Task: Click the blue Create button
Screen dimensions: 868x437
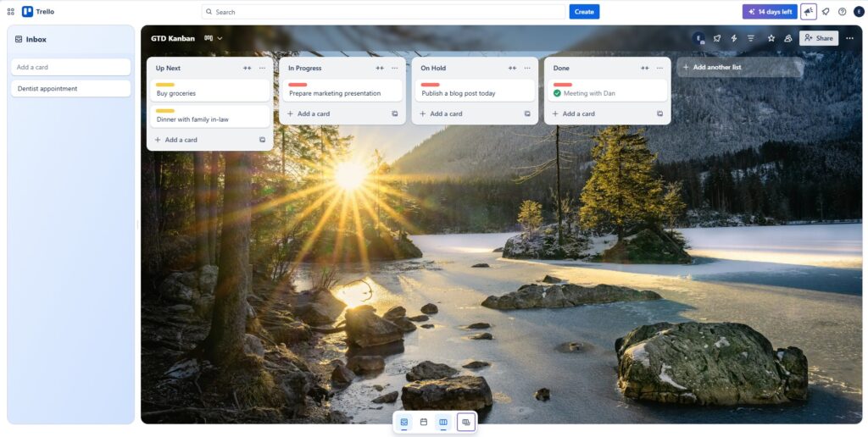Action: [x=584, y=12]
